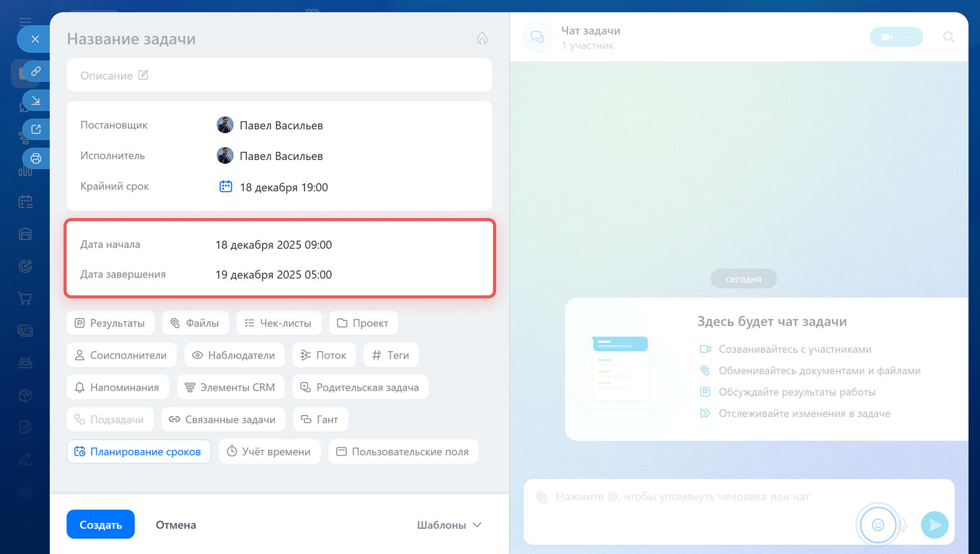Click the copy link icon button
This screenshot has height=554, width=980.
[x=36, y=71]
